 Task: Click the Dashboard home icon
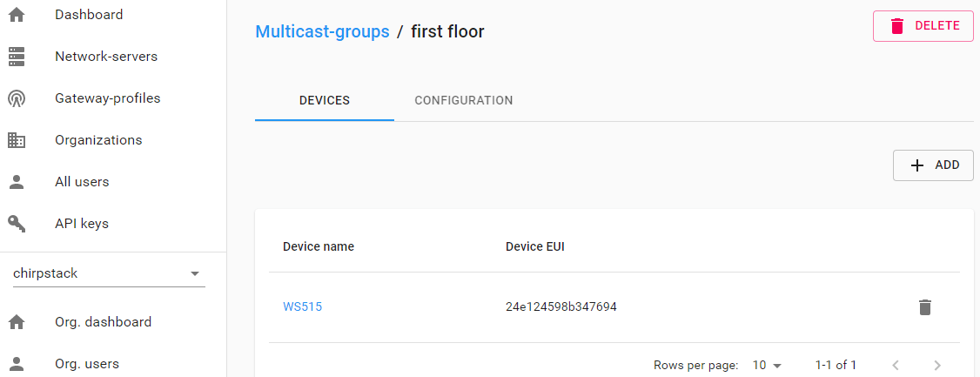17,15
